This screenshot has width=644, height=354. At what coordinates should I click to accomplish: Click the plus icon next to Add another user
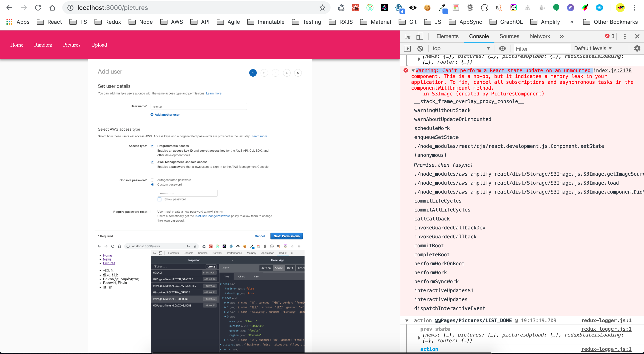coord(152,114)
